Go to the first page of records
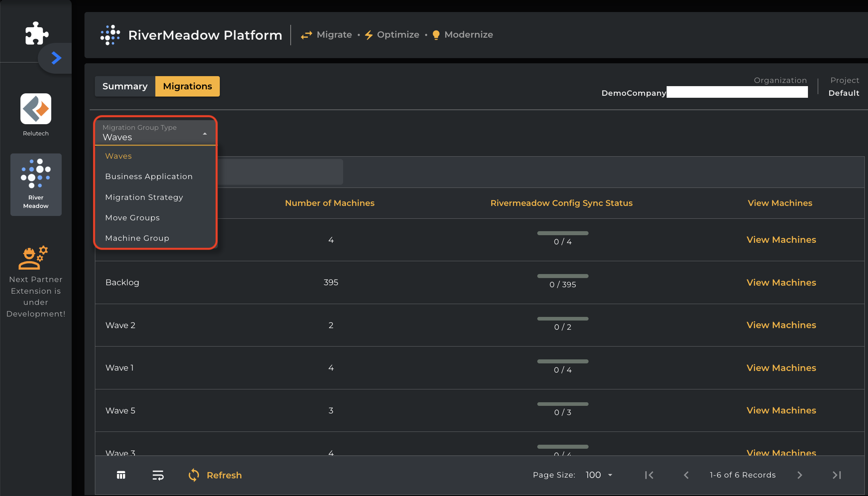Screen dimensions: 868x496 [x=649, y=475]
